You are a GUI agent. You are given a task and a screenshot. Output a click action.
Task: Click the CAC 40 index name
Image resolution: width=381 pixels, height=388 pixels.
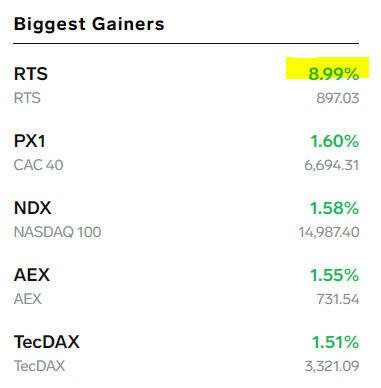[x=38, y=165]
